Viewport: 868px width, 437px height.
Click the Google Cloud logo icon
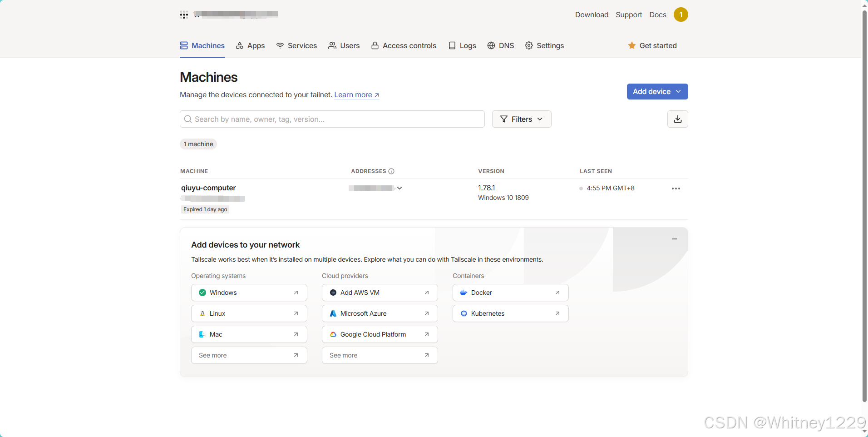(333, 334)
